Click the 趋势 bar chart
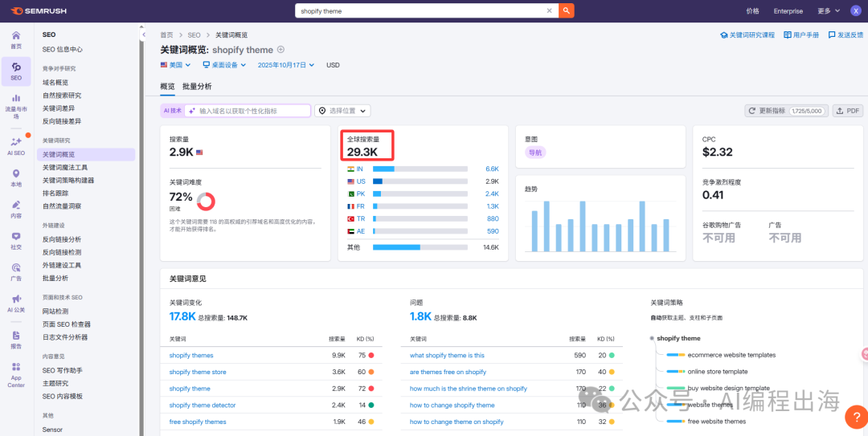Image resolution: width=868 pixels, height=436 pixels. 600,226
